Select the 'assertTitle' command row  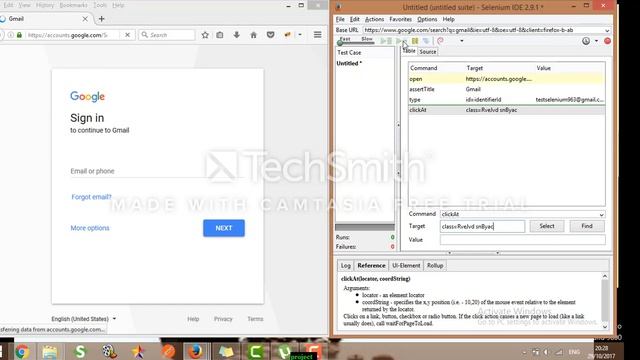pos(507,89)
